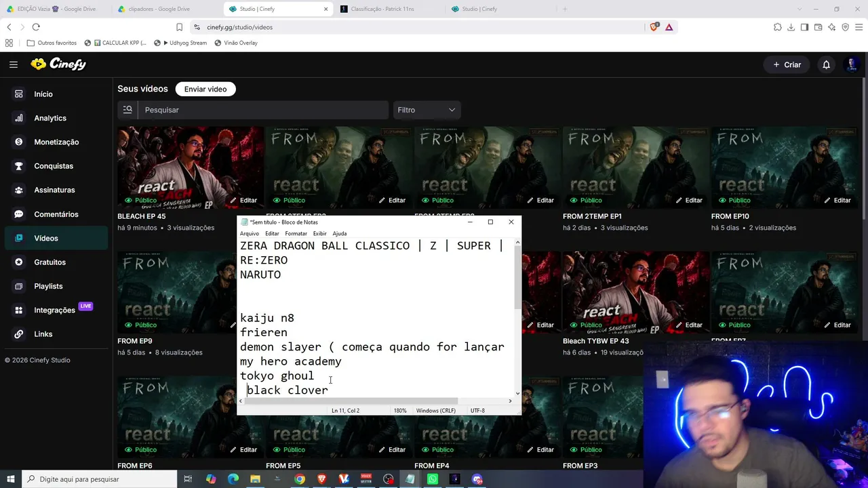Click the Enviar vídeo button
This screenshot has height=488, width=868.
pyautogui.click(x=205, y=89)
